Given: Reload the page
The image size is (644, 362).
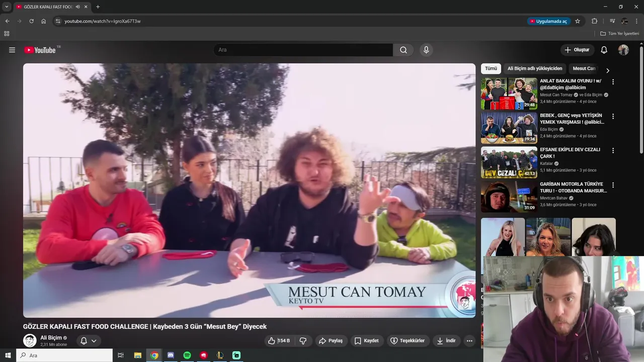Looking at the screenshot, I should 31,21.
